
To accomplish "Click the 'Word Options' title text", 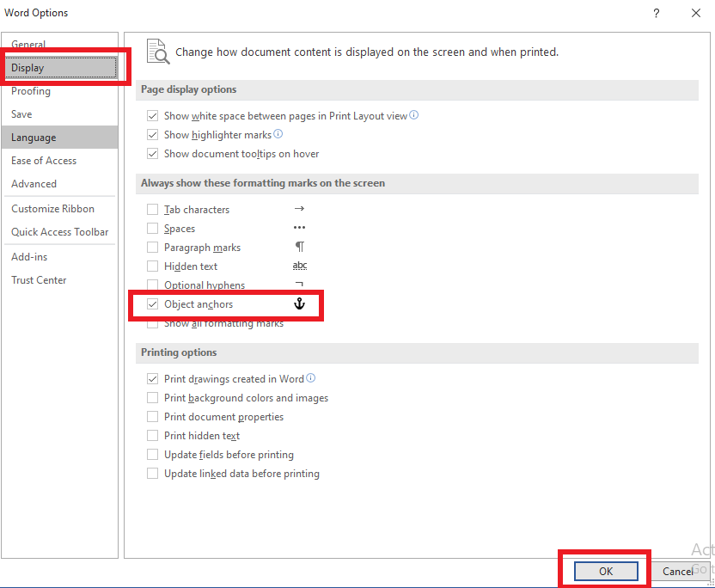I will tap(36, 13).
